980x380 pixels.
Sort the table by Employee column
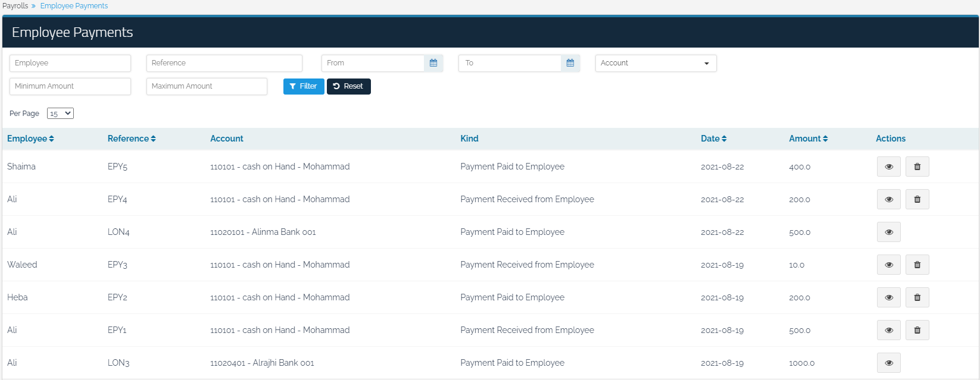[x=30, y=139]
